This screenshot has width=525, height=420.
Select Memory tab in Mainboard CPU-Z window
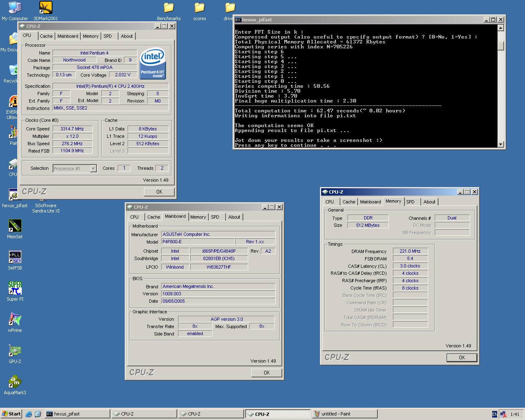[x=198, y=217]
